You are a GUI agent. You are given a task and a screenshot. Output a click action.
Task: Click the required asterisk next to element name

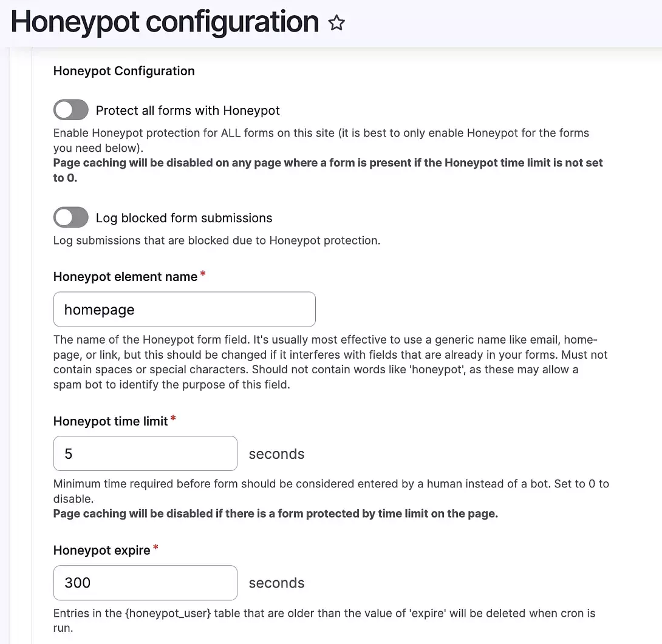click(x=202, y=274)
